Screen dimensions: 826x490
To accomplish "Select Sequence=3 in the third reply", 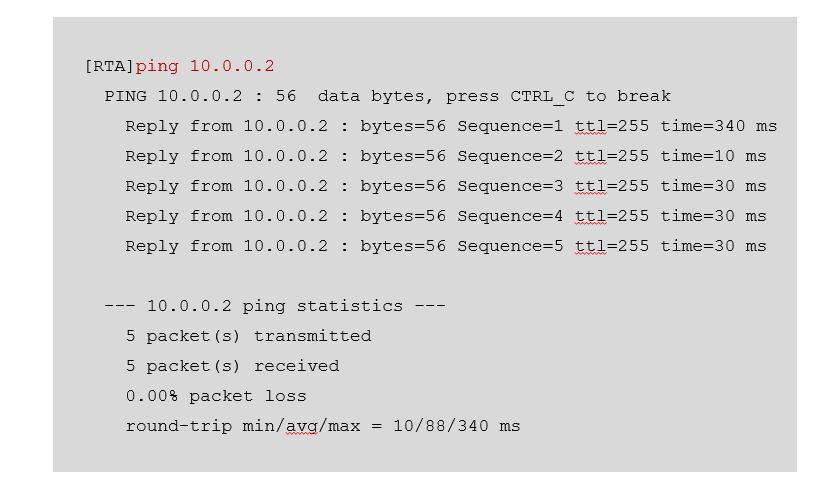I will pyautogui.click(x=510, y=187).
